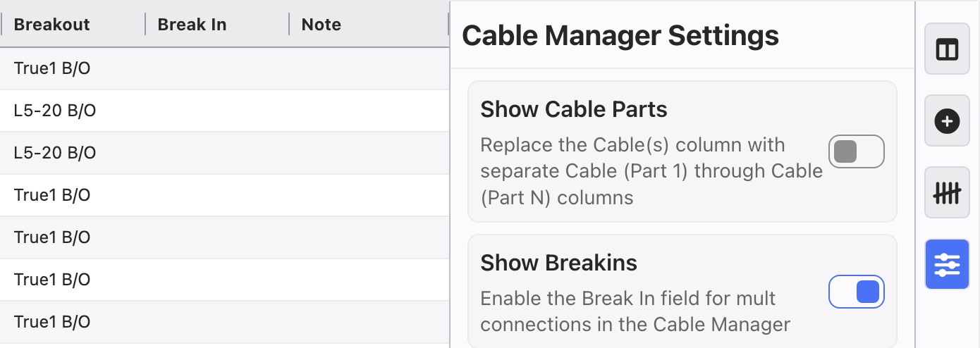Select the first L5-20 B/O row
This screenshot has height=348, width=980.
coord(55,111)
